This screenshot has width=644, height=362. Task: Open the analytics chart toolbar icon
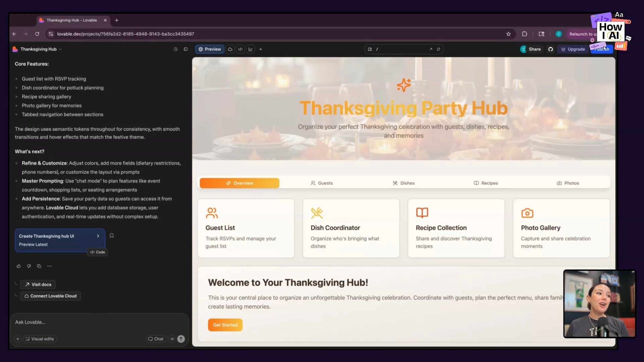[251, 49]
